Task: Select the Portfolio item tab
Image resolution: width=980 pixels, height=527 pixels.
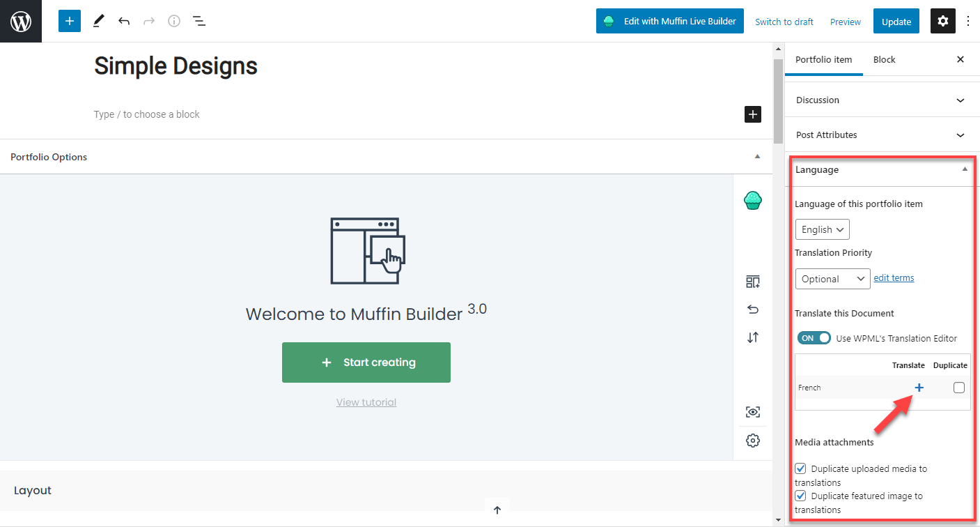Action: tap(824, 59)
